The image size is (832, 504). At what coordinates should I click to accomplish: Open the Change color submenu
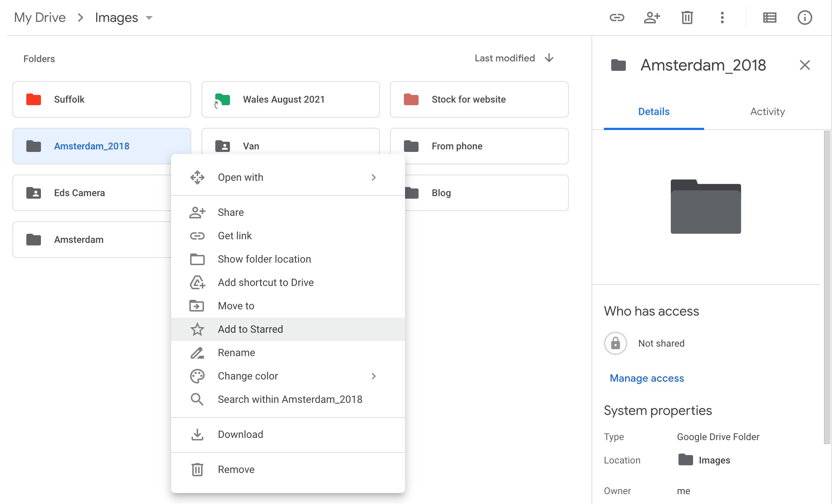288,376
